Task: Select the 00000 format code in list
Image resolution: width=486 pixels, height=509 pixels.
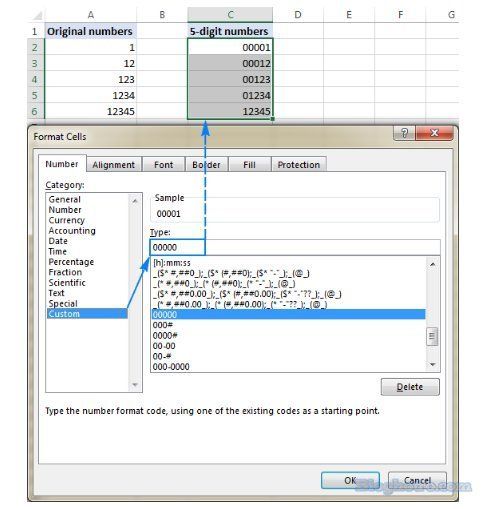Action: 288,314
